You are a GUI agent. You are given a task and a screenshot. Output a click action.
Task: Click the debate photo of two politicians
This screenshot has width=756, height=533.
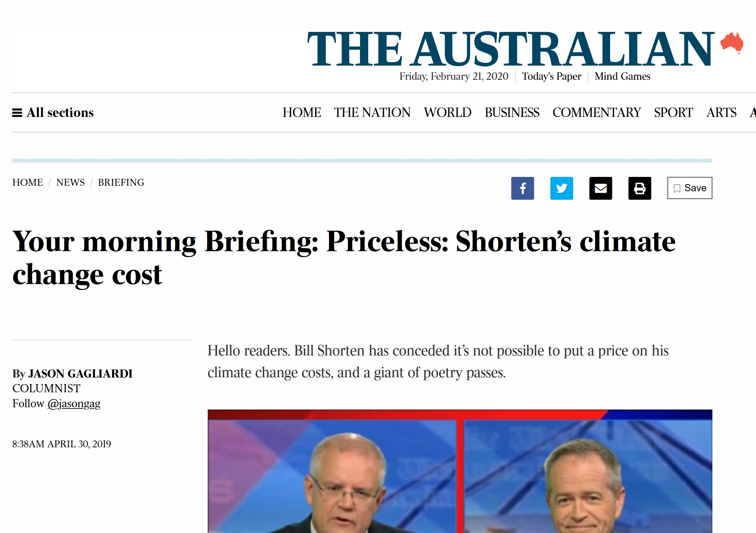[460, 471]
